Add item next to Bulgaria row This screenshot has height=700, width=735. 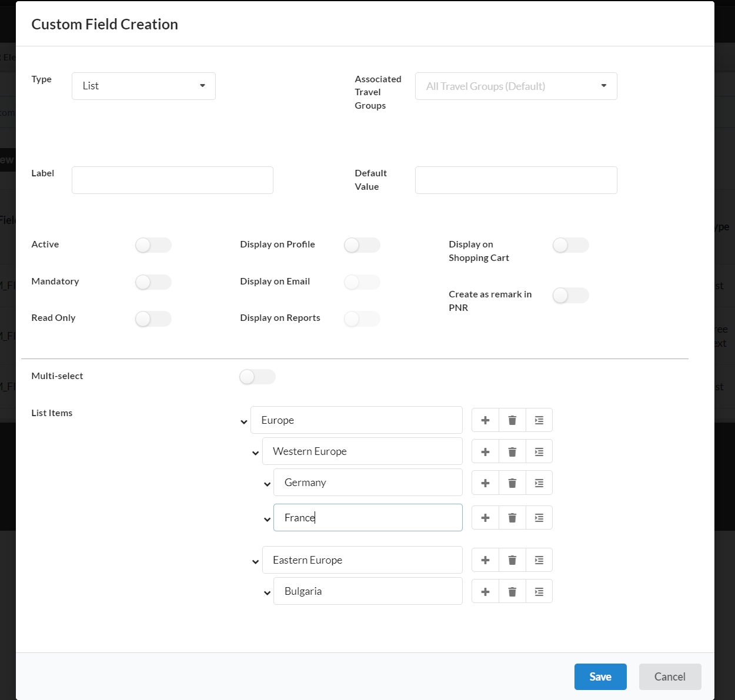[485, 591]
